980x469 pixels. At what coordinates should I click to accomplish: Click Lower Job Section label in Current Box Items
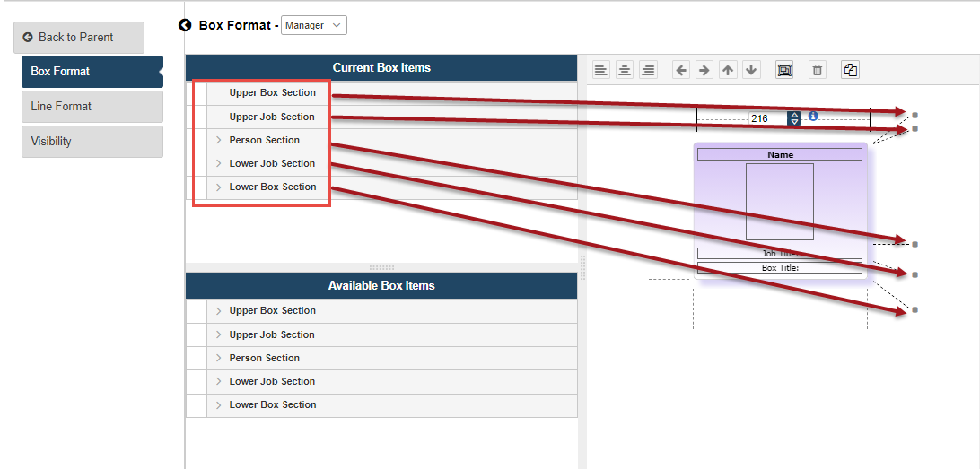(272, 163)
